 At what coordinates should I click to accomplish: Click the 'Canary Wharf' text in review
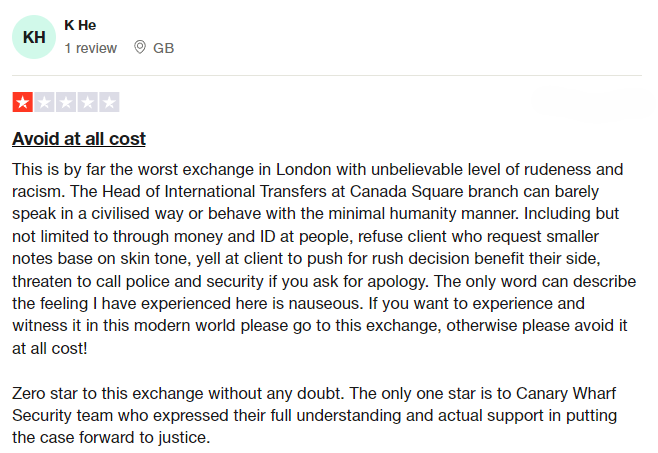point(566,393)
